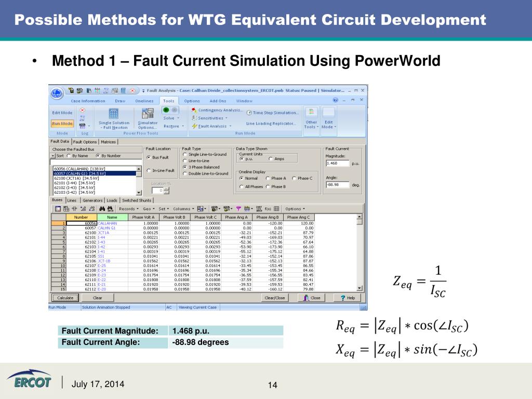The width and height of the screenshot is (532, 399).
Task: Open the Onelines ribbon tab
Action: 144,101
